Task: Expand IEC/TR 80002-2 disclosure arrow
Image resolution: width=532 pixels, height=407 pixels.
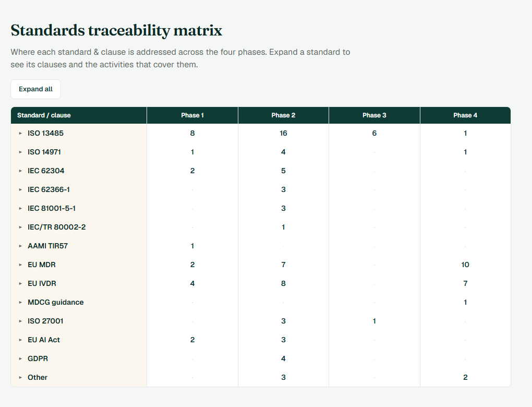Action: 20,227
